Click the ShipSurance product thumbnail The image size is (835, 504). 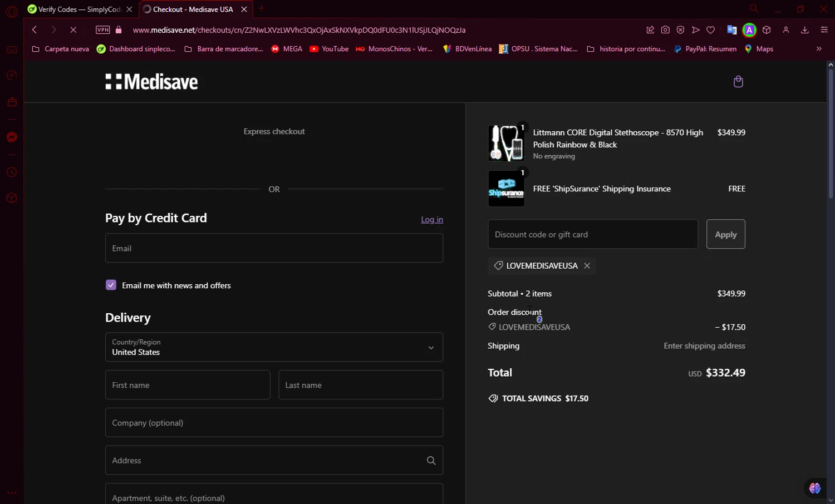click(506, 189)
